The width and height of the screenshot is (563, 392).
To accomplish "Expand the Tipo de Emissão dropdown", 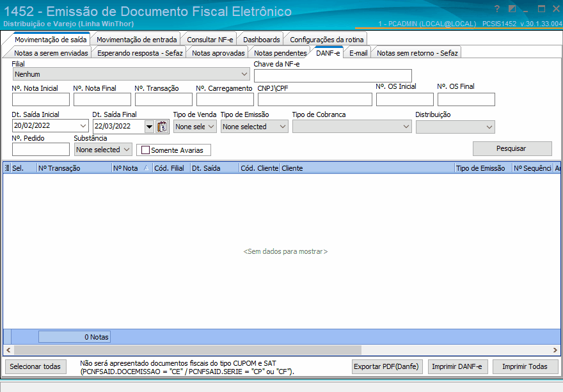I will [x=283, y=127].
